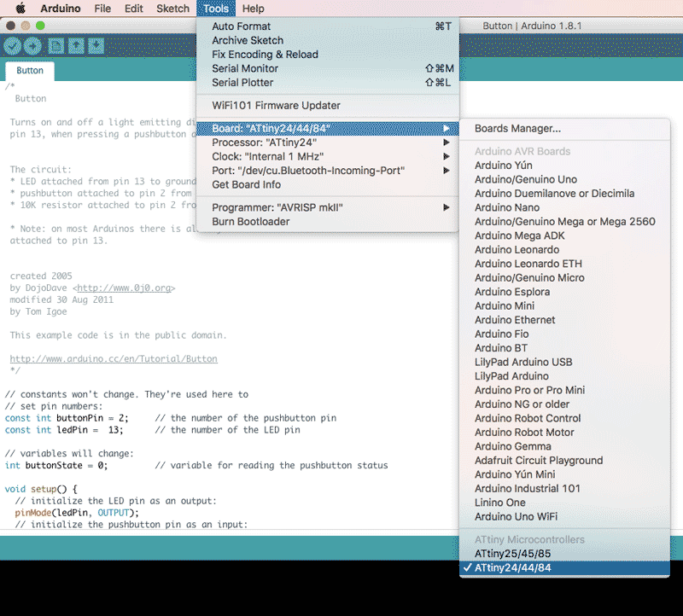Open the Arduino application menu
Image resolution: width=683 pixels, height=616 pixels.
(x=60, y=9)
